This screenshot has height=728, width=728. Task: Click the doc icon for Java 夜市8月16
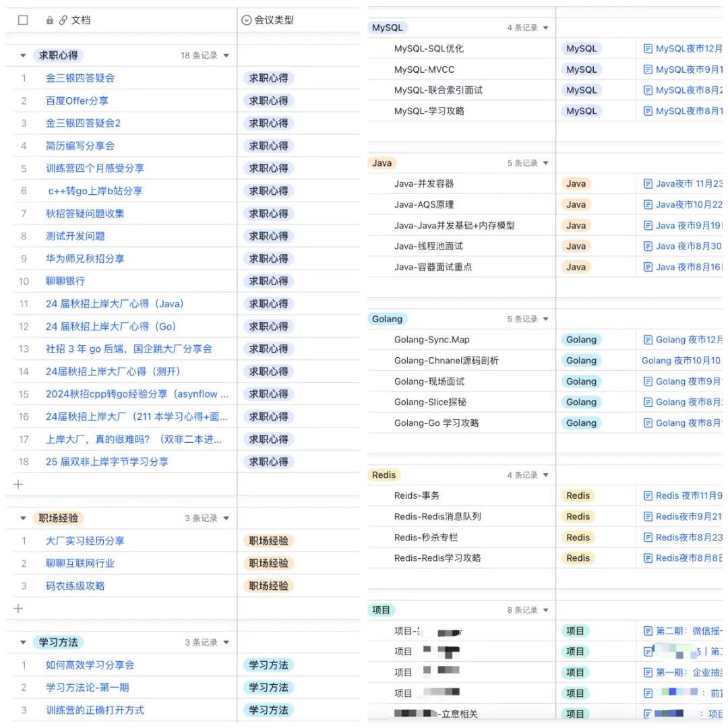point(648,267)
